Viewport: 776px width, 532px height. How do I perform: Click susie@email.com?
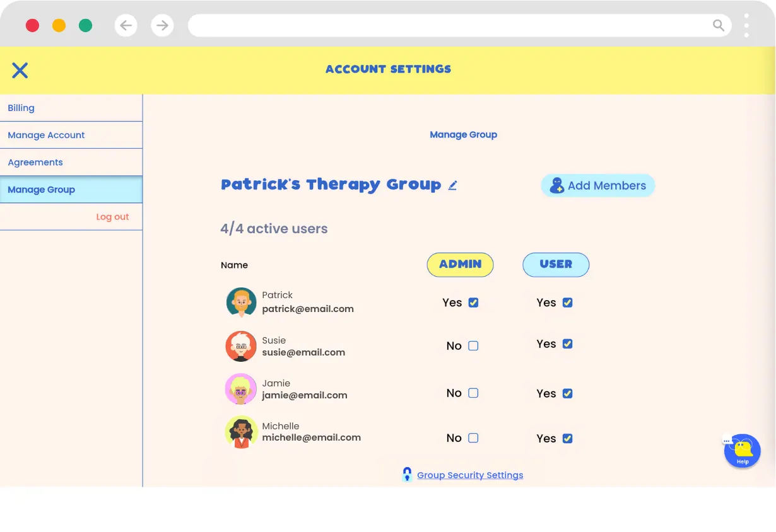tap(303, 352)
